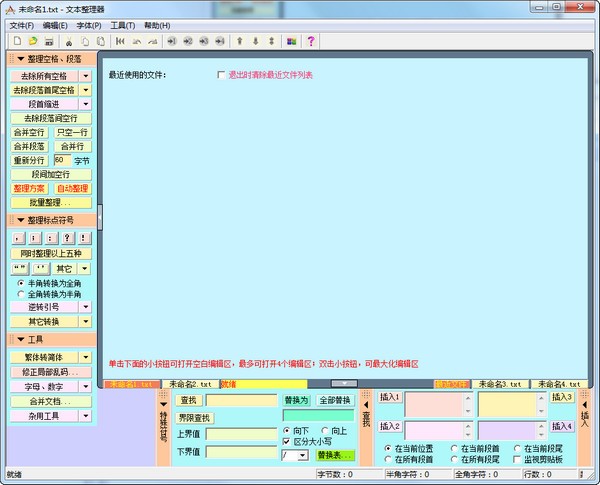Redo action via toolbar icon

point(152,41)
